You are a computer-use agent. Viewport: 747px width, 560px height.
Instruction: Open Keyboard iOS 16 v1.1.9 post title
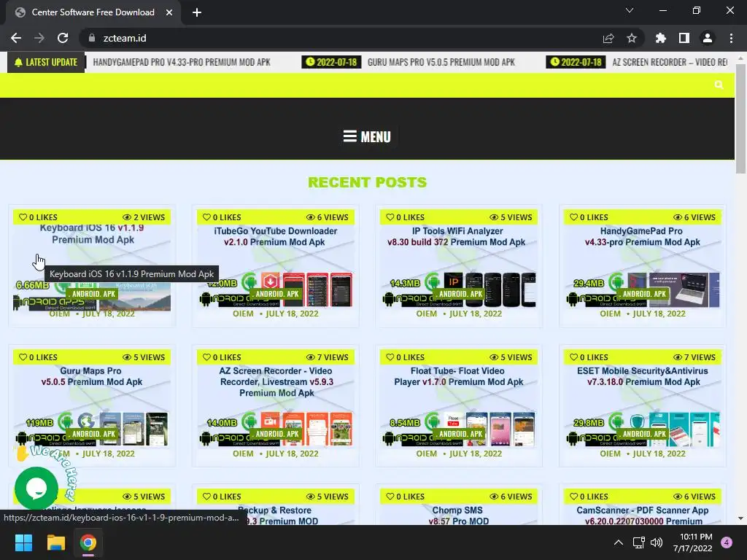[93, 234]
